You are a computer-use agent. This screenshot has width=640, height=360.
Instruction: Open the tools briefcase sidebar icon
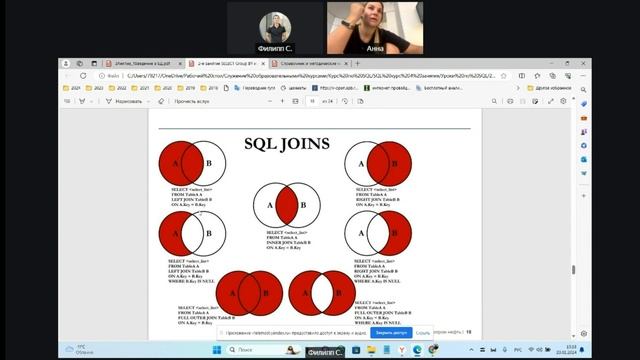584,118
